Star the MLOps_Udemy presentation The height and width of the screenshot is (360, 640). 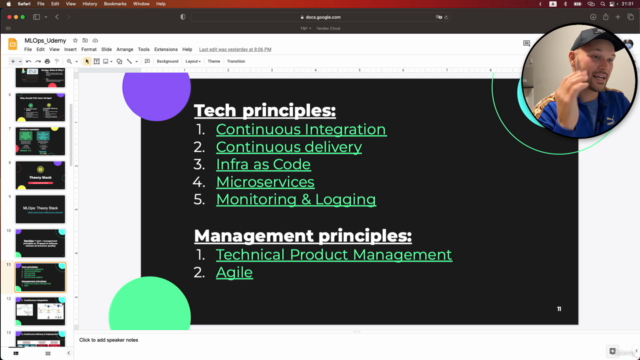coord(75,40)
